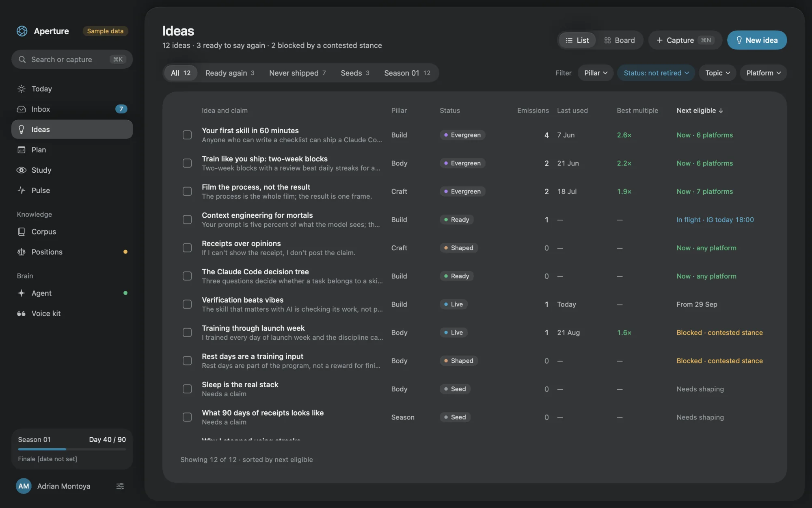Expand the Topic filter dropdown

717,73
